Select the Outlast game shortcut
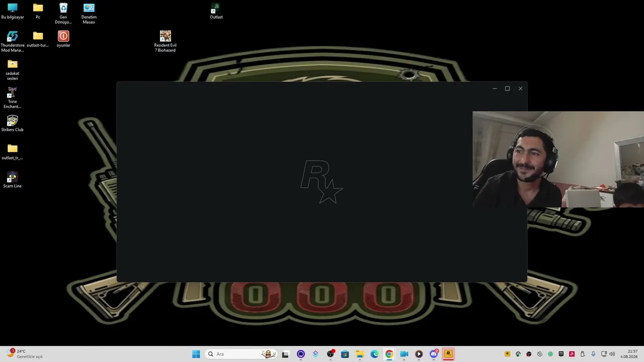This screenshot has height=362, width=644. pyautogui.click(x=216, y=11)
